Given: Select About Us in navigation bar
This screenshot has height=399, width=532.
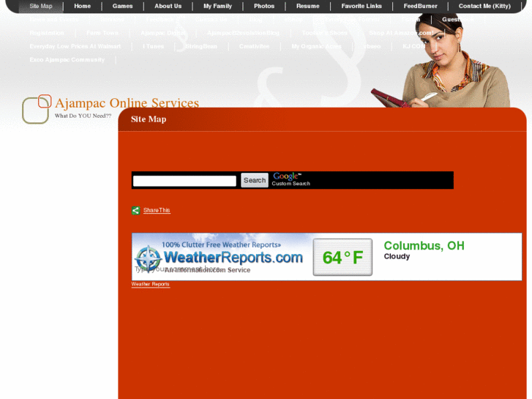Looking at the screenshot, I should click(168, 6).
